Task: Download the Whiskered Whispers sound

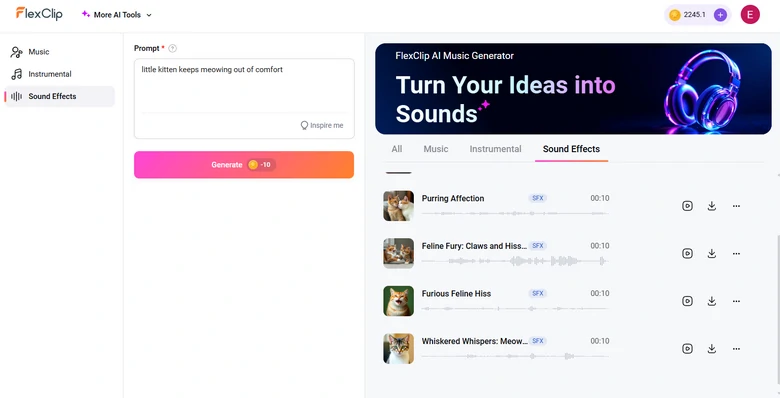Action: tap(712, 349)
